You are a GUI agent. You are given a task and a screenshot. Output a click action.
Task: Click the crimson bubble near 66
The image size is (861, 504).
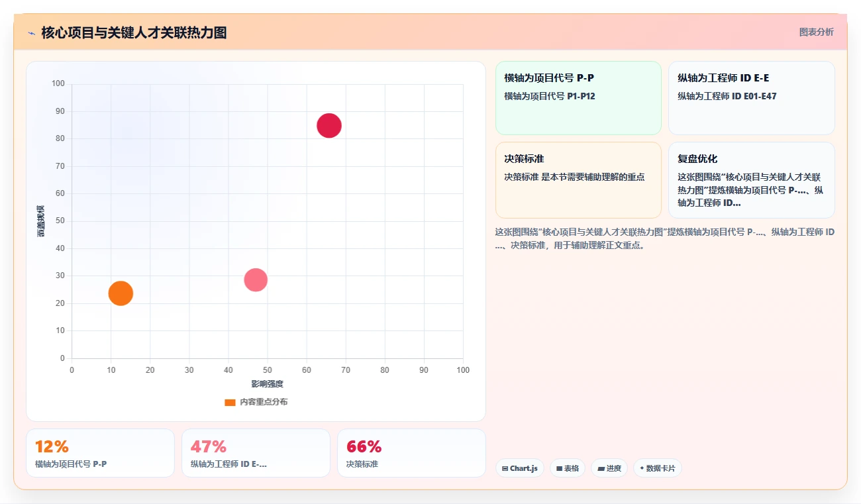coord(329,125)
